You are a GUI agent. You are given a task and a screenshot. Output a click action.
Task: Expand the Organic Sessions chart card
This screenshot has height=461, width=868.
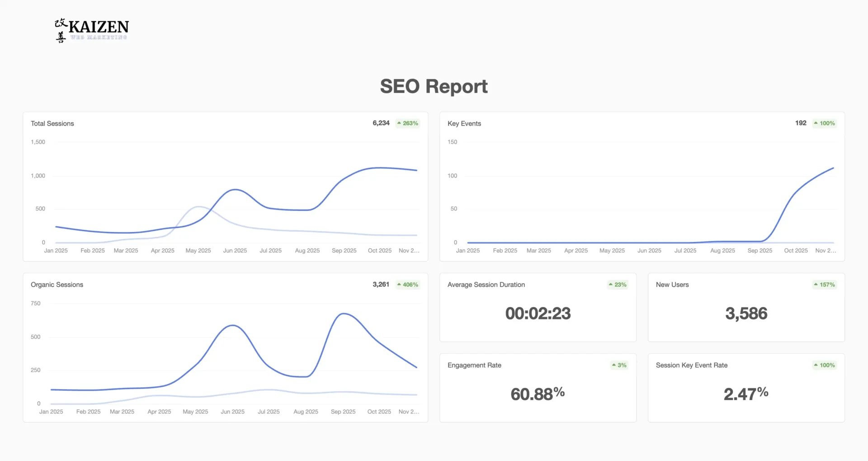(225, 347)
